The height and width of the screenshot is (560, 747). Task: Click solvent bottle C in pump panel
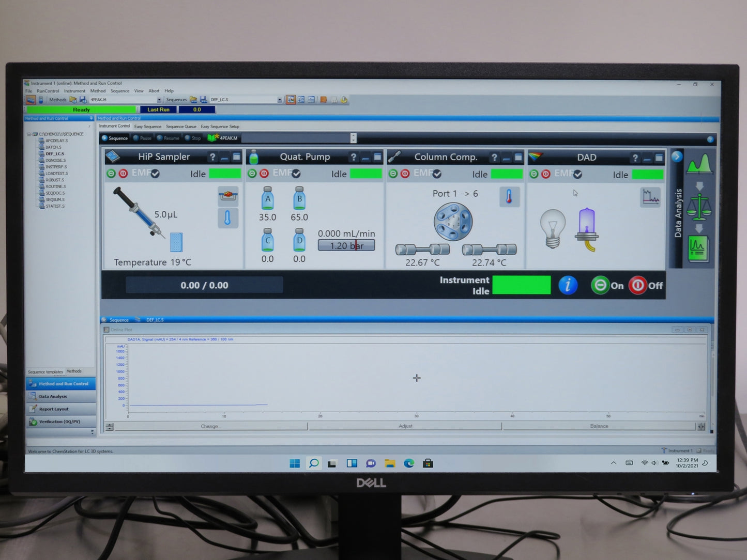pos(267,240)
